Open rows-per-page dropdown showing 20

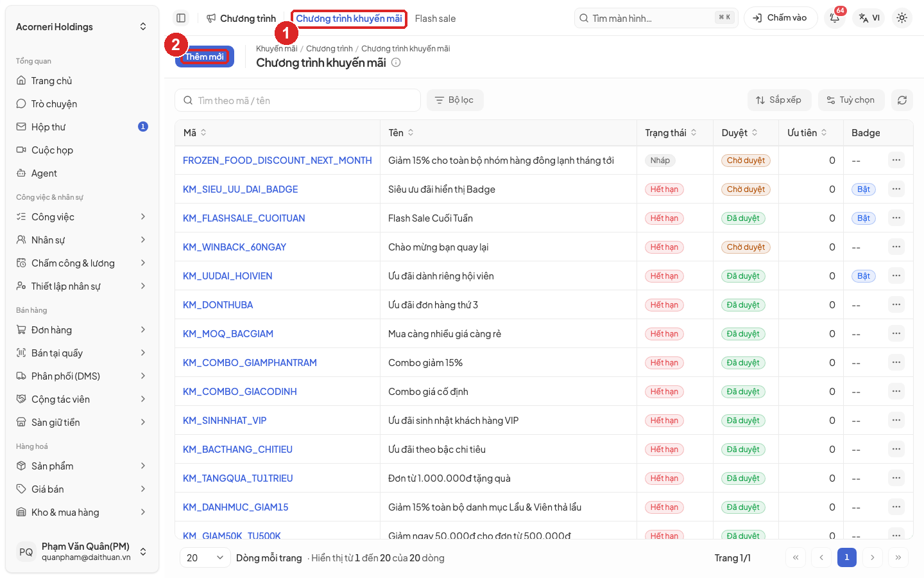click(205, 557)
